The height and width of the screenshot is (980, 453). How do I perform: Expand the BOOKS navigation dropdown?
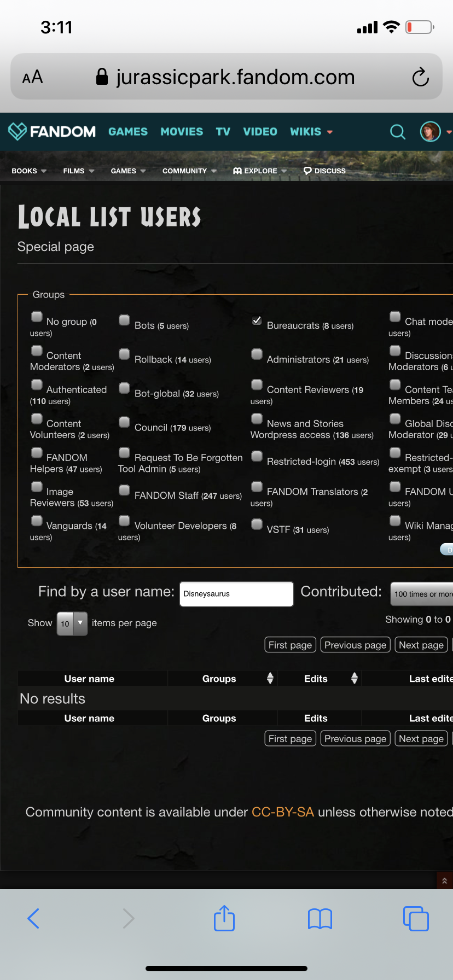pos(29,171)
